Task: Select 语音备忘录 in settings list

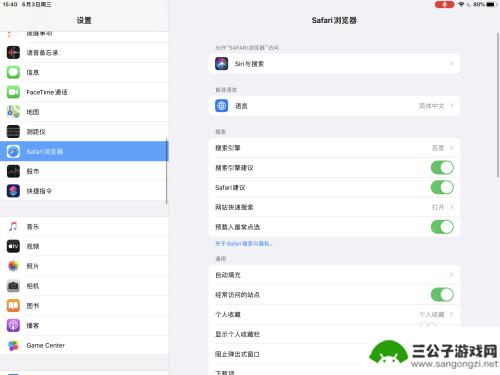Action: coord(84,53)
